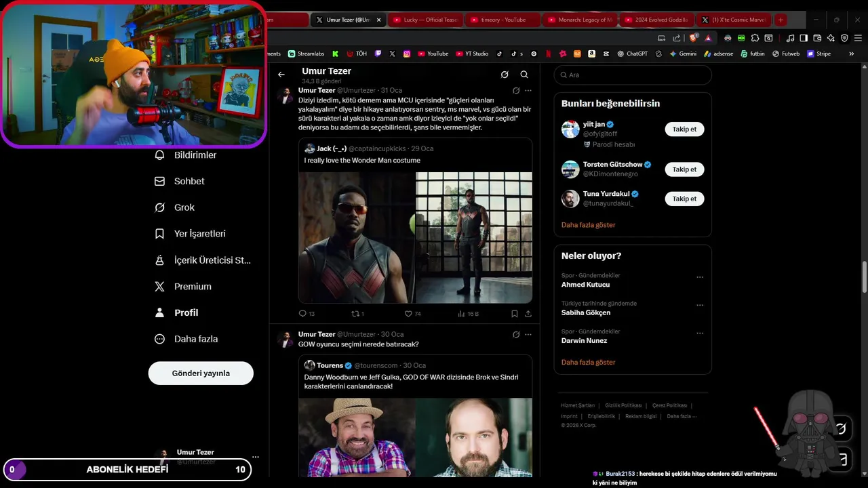Open Grok from the left sidebar
The width and height of the screenshot is (868, 488).
(x=175, y=207)
